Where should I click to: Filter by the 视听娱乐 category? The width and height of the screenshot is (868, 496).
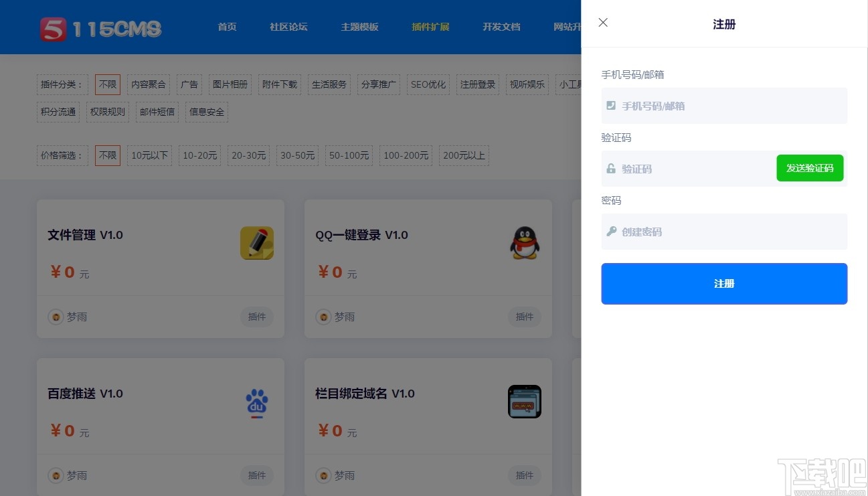527,84
